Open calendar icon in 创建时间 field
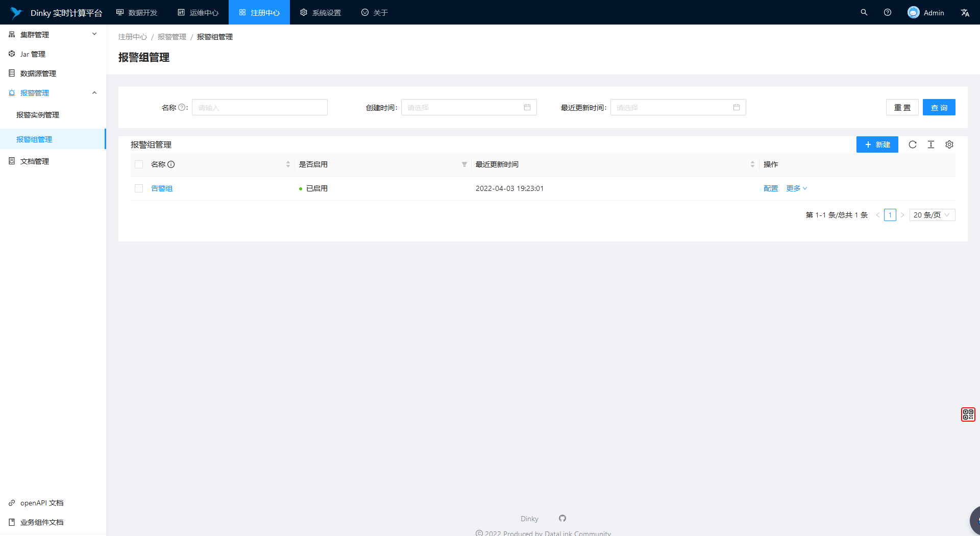The width and height of the screenshot is (980, 536). pyautogui.click(x=527, y=107)
